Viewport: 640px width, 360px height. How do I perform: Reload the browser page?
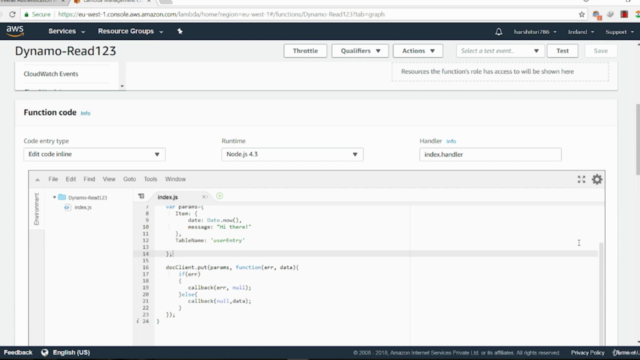click(12, 14)
